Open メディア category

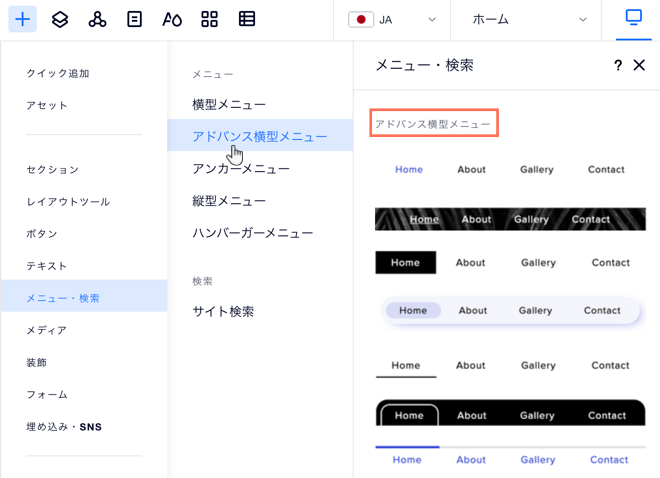tap(47, 330)
